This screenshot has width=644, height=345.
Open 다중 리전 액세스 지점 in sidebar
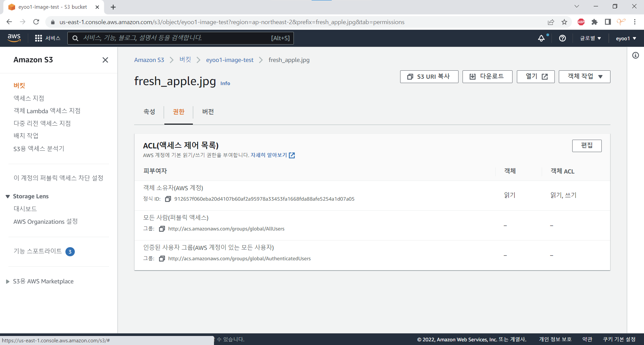[42, 123]
